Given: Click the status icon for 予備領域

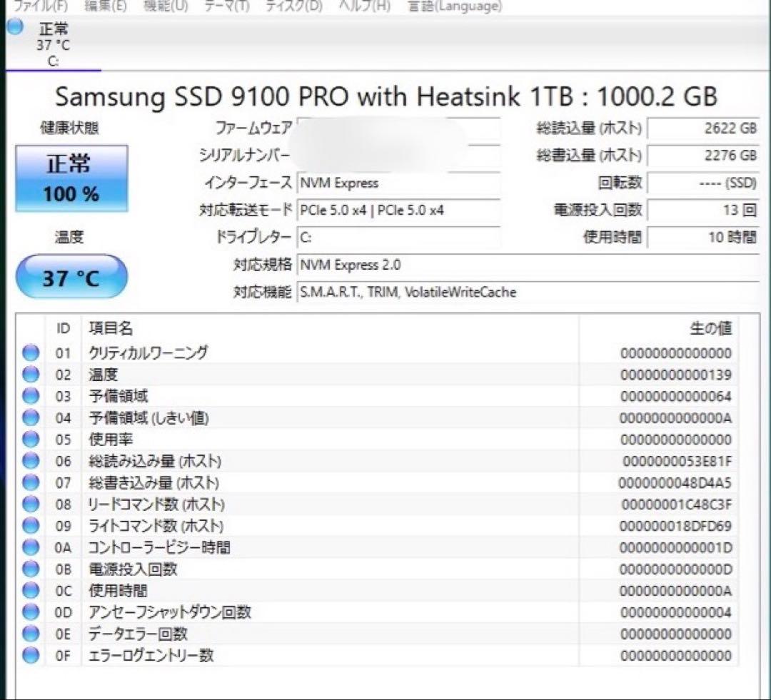Looking at the screenshot, I should [30, 396].
